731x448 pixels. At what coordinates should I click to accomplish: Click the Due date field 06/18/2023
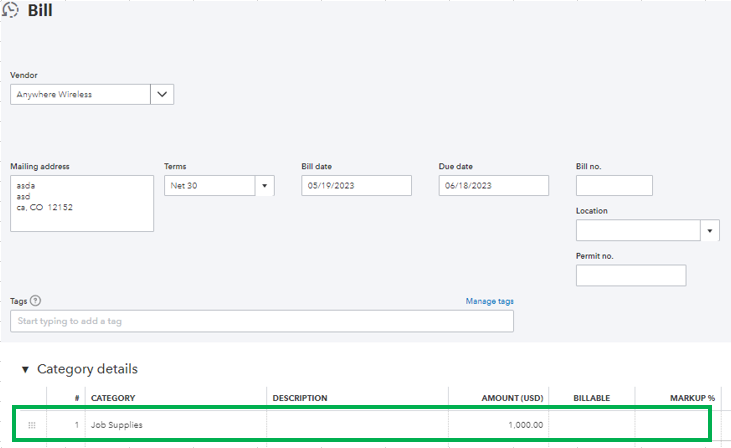[493, 186]
